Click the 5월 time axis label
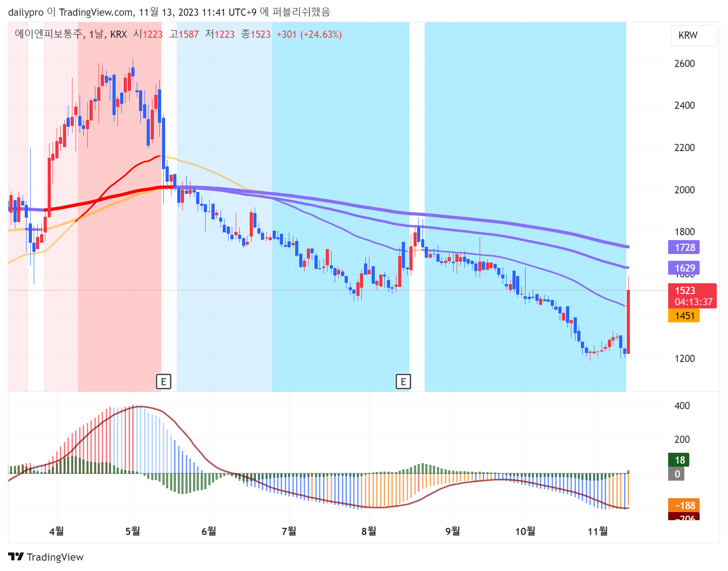 (133, 531)
